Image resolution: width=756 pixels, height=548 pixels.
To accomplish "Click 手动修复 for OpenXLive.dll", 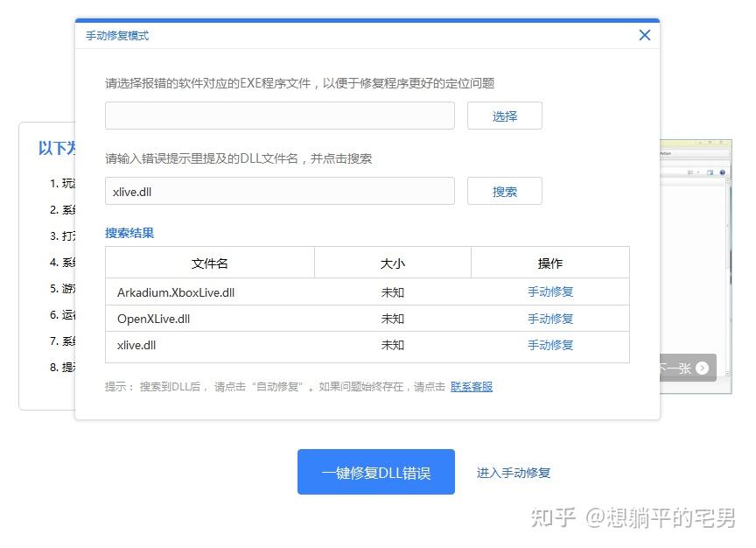I will (549, 318).
